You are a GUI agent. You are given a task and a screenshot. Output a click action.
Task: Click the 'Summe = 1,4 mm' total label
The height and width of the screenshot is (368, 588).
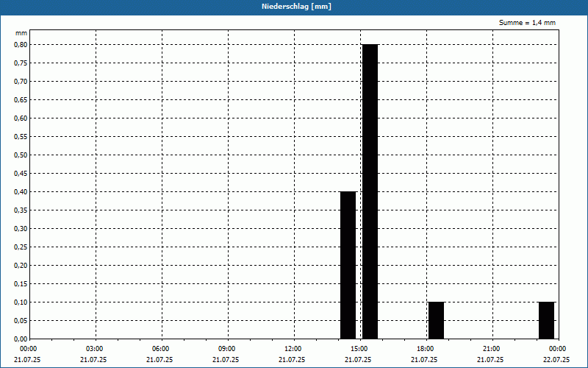pos(527,23)
